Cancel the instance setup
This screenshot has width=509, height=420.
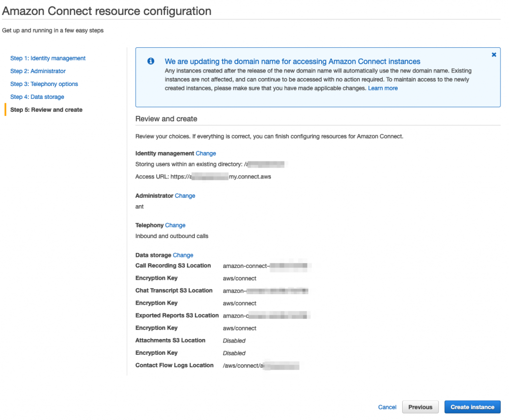click(387, 407)
